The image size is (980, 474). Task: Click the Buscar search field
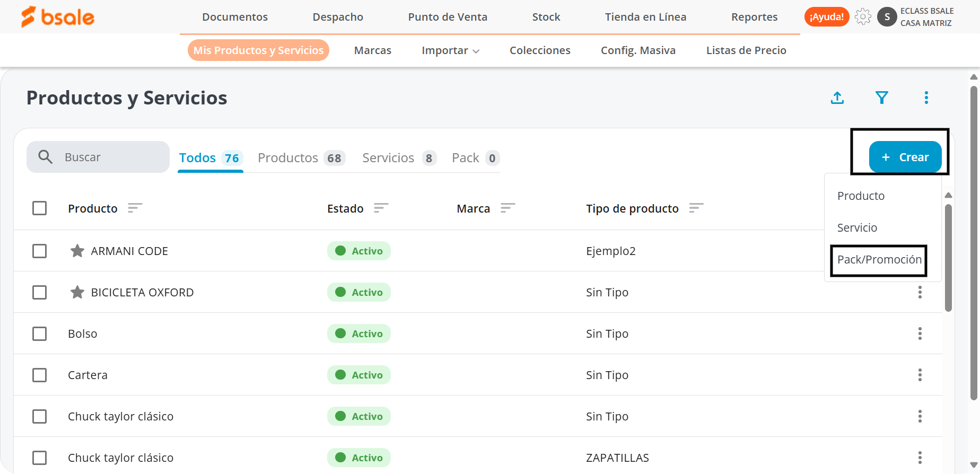pos(98,157)
